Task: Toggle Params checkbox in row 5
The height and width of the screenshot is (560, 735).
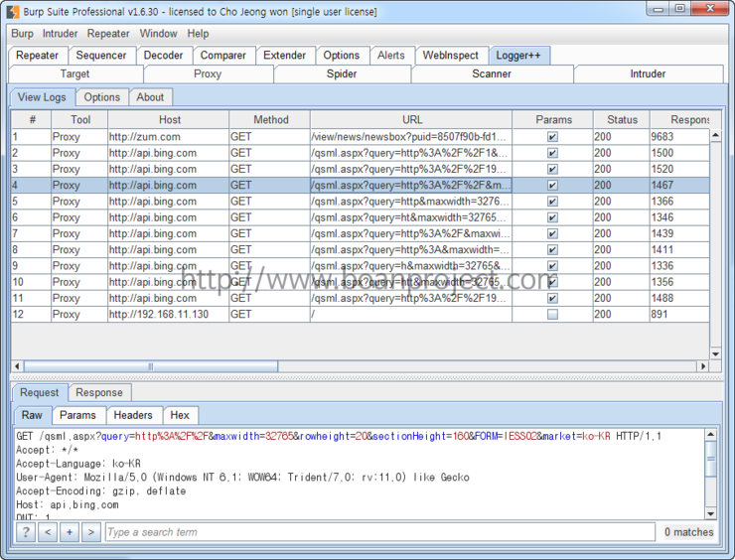Action: pos(552,202)
